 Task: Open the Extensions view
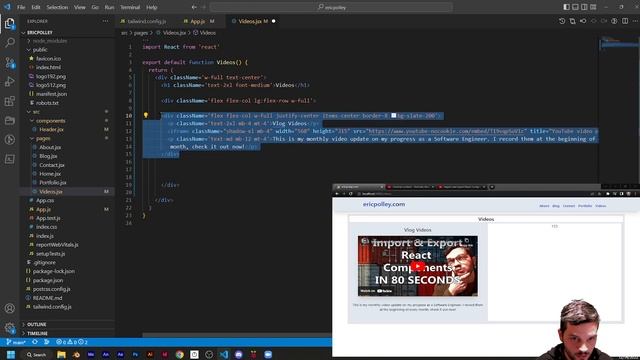coord(9,101)
